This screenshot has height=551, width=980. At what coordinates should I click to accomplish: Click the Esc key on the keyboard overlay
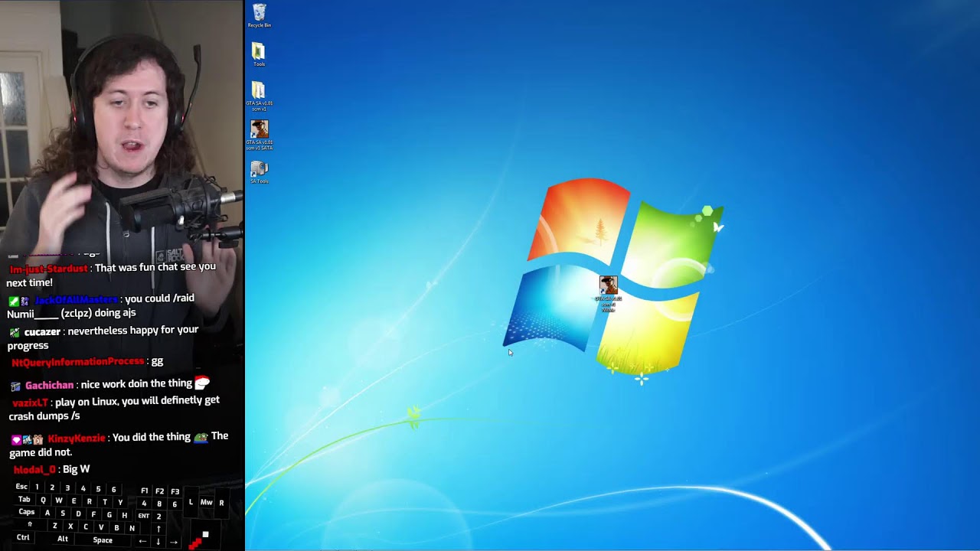pyautogui.click(x=21, y=487)
